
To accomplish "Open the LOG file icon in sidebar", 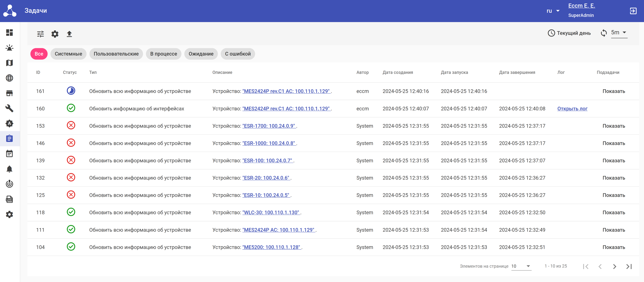I will point(9,199).
